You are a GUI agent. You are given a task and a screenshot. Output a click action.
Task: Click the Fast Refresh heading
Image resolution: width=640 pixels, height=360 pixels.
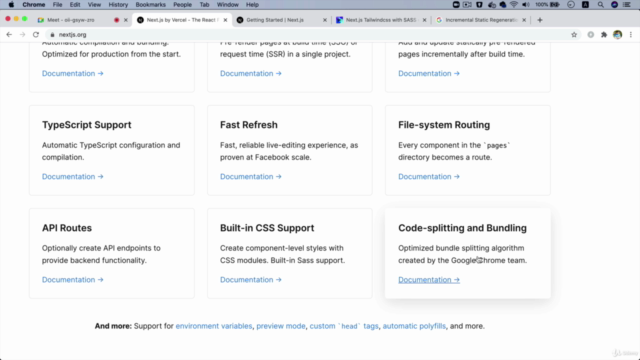click(x=249, y=125)
